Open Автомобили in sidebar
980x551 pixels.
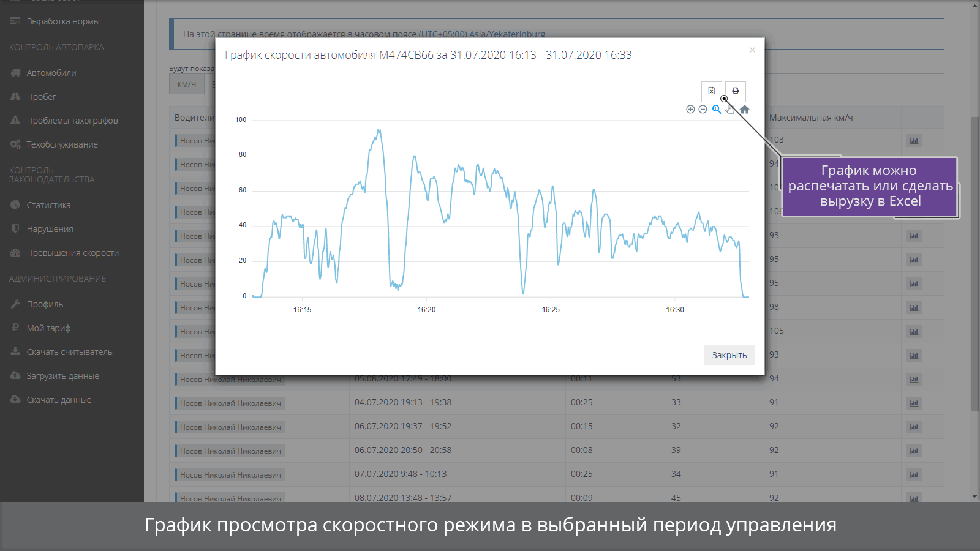pyautogui.click(x=51, y=73)
